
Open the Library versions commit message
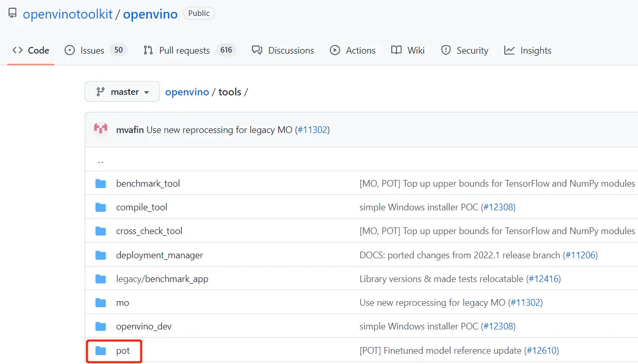click(x=441, y=279)
